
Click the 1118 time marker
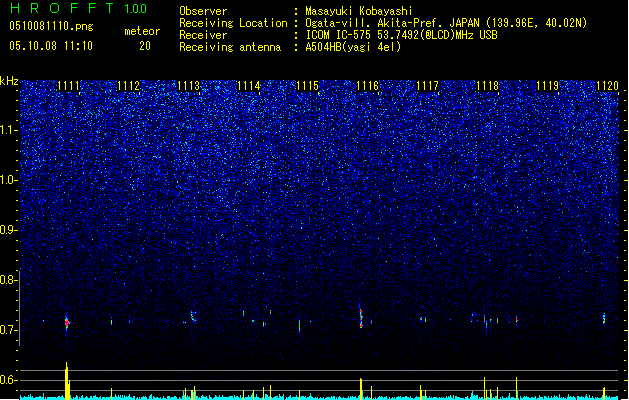pyautogui.click(x=487, y=86)
